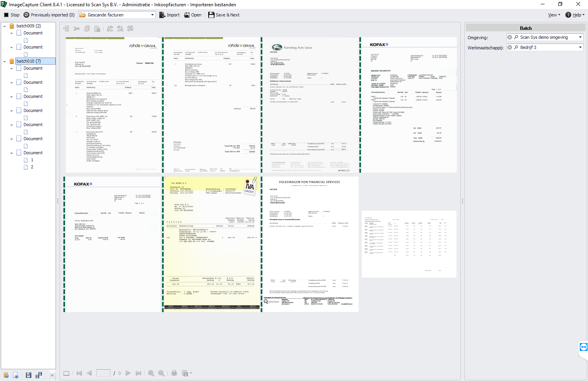
Task: Open the Help menu
Action: tap(575, 15)
